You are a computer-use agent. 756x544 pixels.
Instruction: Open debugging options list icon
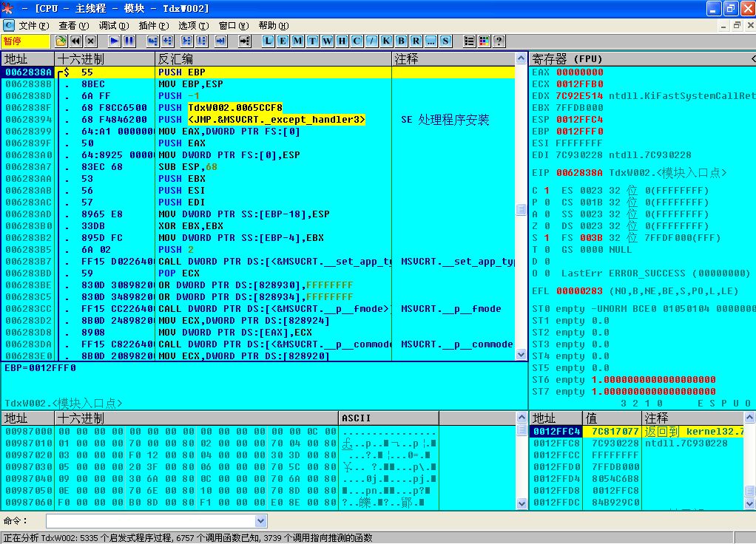point(469,41)
